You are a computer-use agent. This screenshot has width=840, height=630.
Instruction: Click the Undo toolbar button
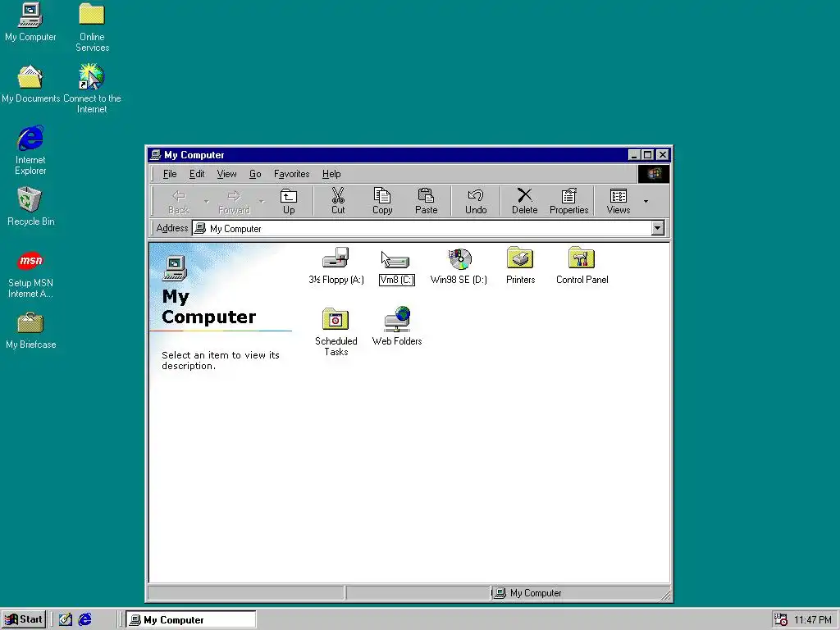[x=476, y=202]
